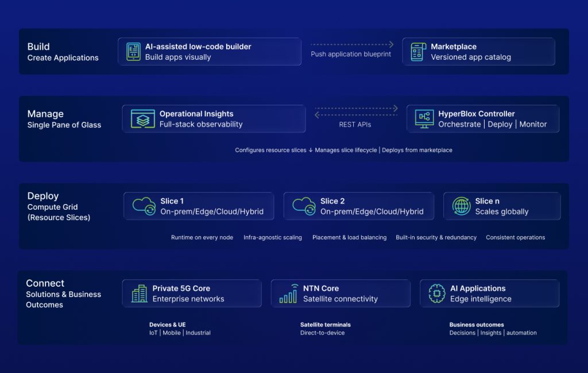Screen dimensions: 588x373
Task: Click the 'IoT | Mobile | Industrial' text
Action: pos(180,333)
